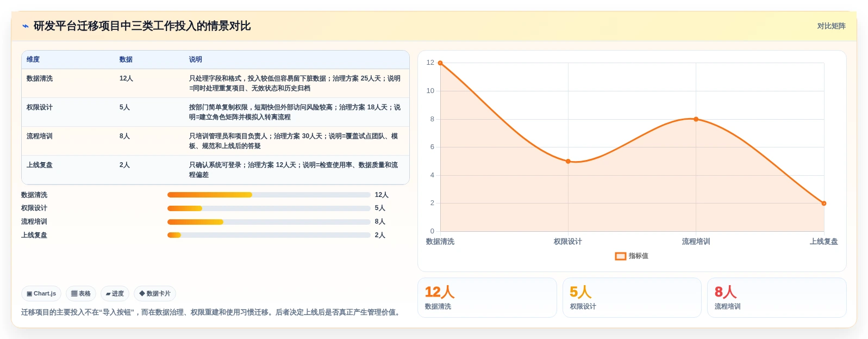Screen dimensions: 868x339
Task: Click the 对比矩阵 label in header
Action: pyautogui.click(x=831, y=26)
